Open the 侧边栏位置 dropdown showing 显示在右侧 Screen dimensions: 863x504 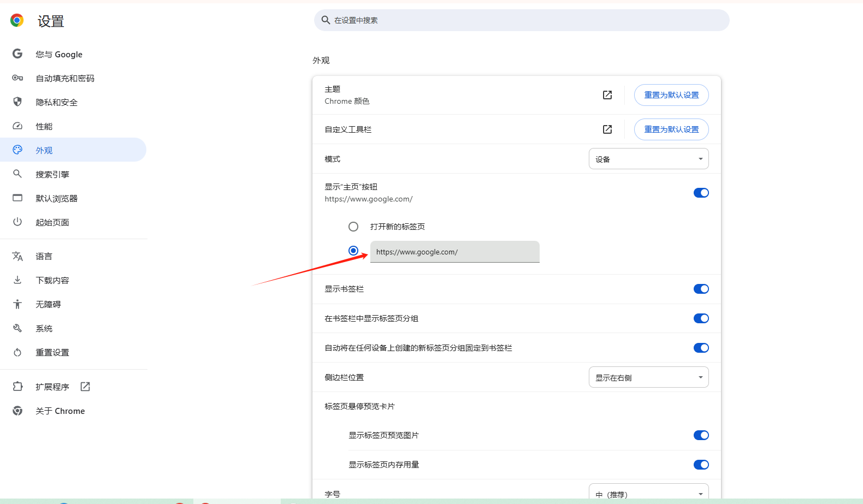pos(649,377)
